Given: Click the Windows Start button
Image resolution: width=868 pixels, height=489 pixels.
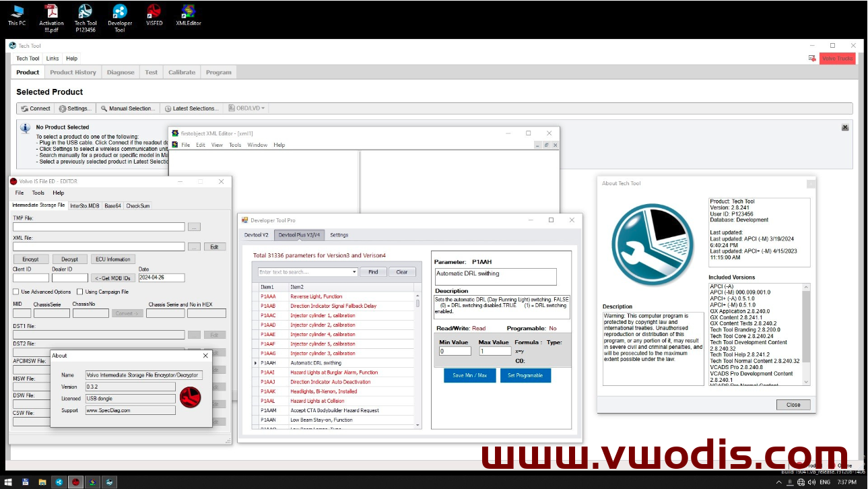Looking at the screenshot, I should pos(8,482).
